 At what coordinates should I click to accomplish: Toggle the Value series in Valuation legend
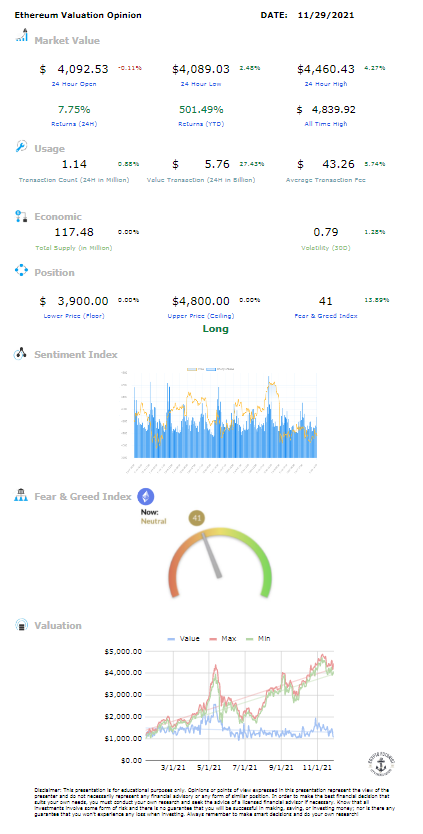[x=184, y=638]
